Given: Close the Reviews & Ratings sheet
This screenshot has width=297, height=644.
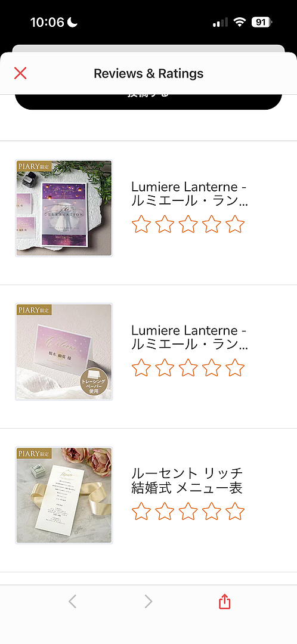Looking at the screenshot, I should click(20, 73).
